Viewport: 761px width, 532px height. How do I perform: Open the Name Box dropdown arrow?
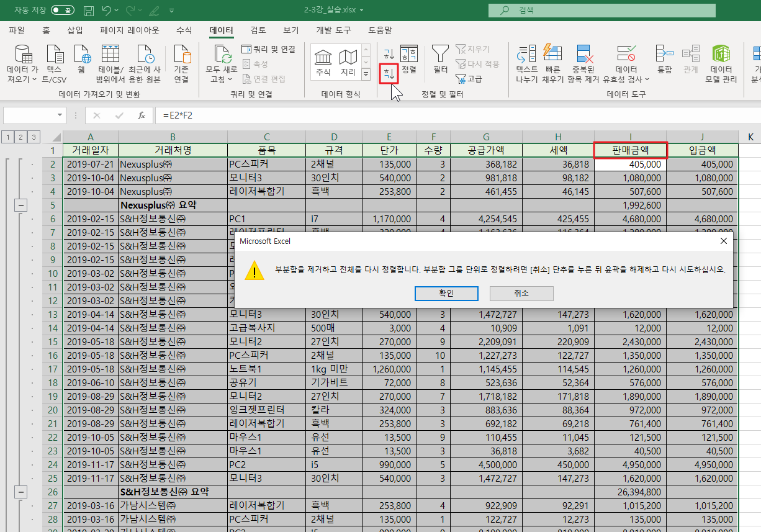pos(60,115)
